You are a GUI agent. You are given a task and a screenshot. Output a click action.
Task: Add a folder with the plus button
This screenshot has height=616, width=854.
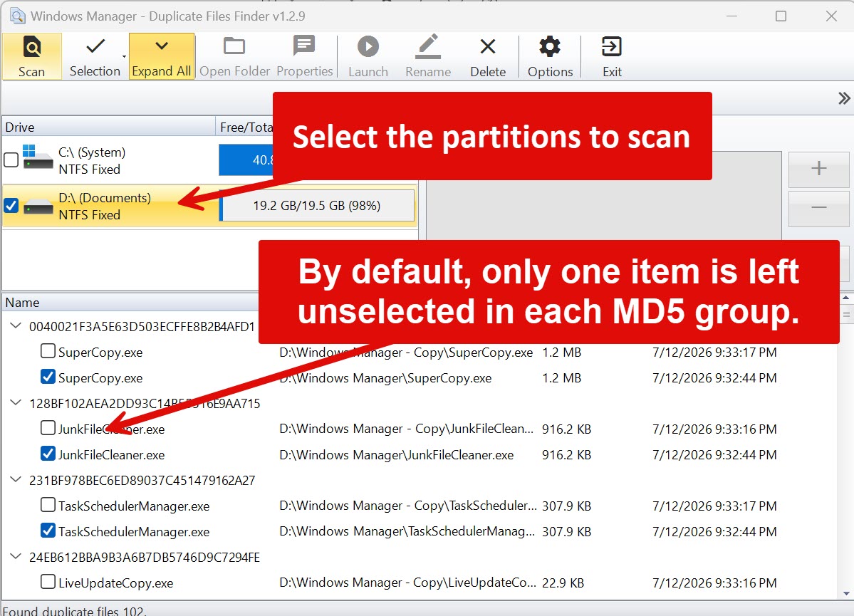point(818,168)
